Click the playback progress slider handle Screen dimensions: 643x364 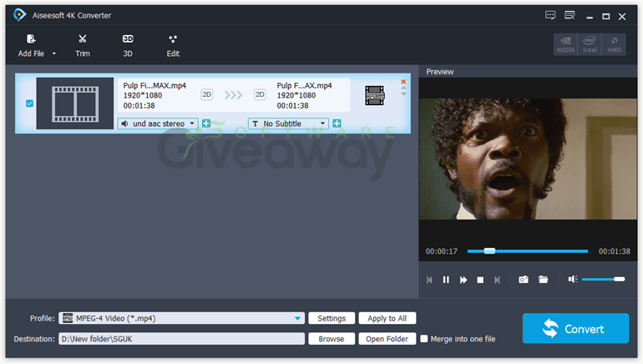pos(489,250)
